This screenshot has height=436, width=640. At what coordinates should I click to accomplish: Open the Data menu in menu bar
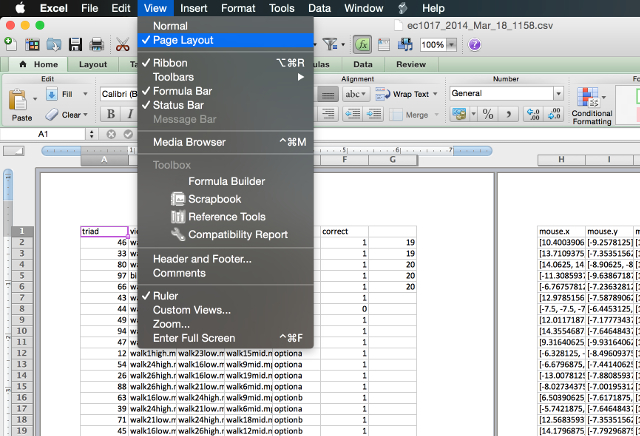[319, 8]
